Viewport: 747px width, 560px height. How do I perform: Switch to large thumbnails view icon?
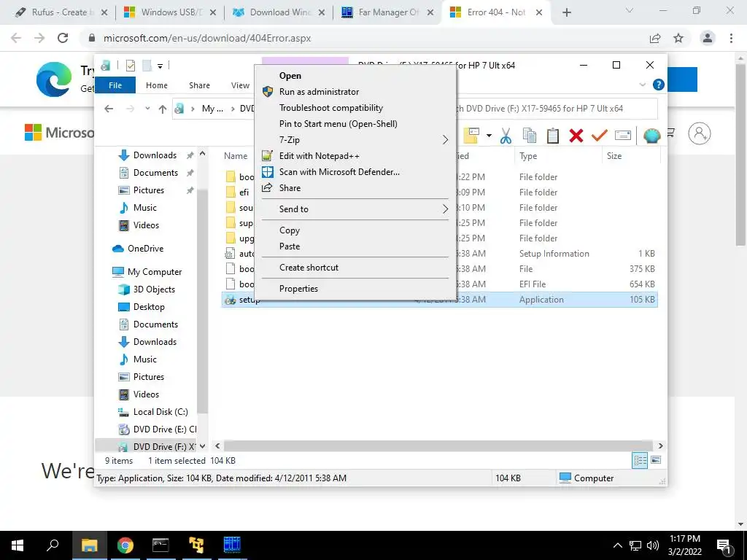point(656,460)
